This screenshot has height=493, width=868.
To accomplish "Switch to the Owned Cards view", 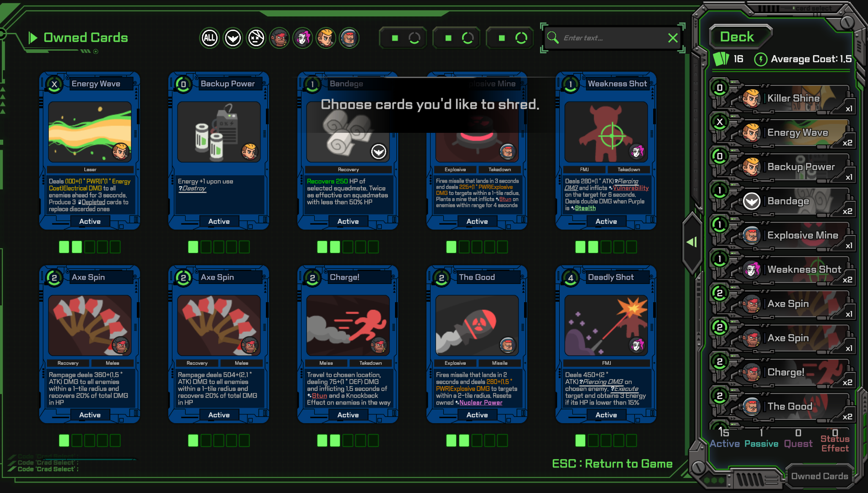I will 820,475.
